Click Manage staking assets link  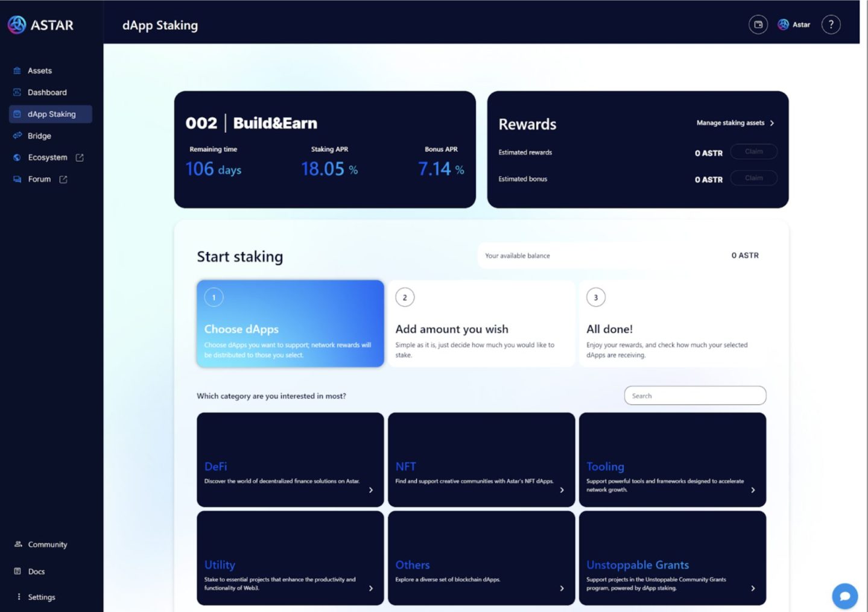click(x=730, y=122)
